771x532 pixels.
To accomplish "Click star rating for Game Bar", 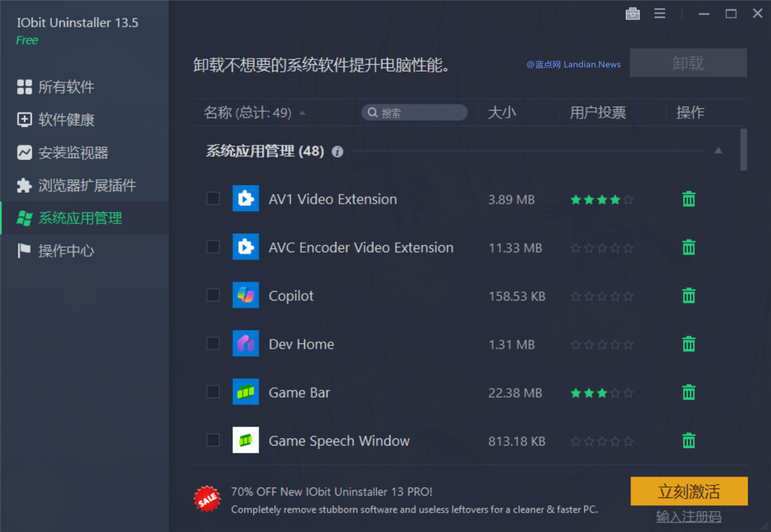I will pos(602,393).
